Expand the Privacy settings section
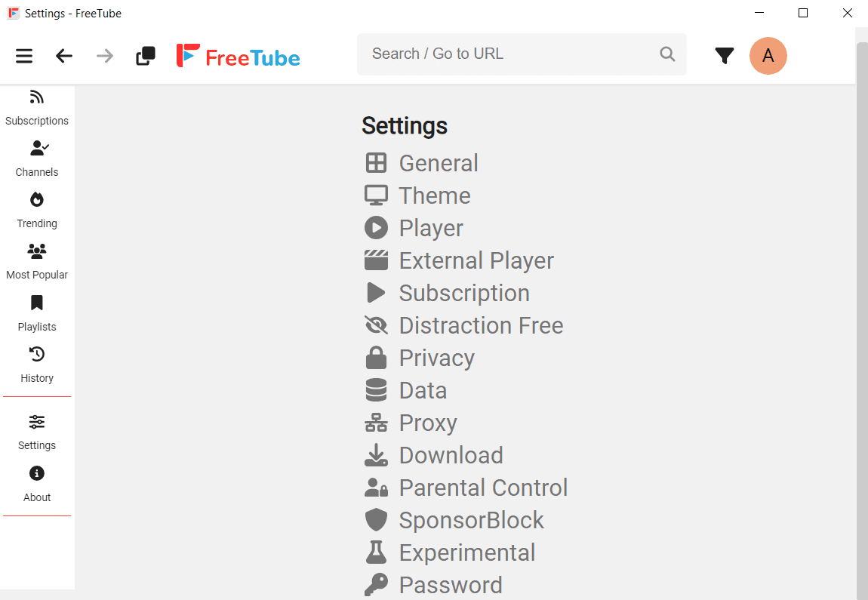Screen dimensions: 868x600 click(x=436, y=358)
